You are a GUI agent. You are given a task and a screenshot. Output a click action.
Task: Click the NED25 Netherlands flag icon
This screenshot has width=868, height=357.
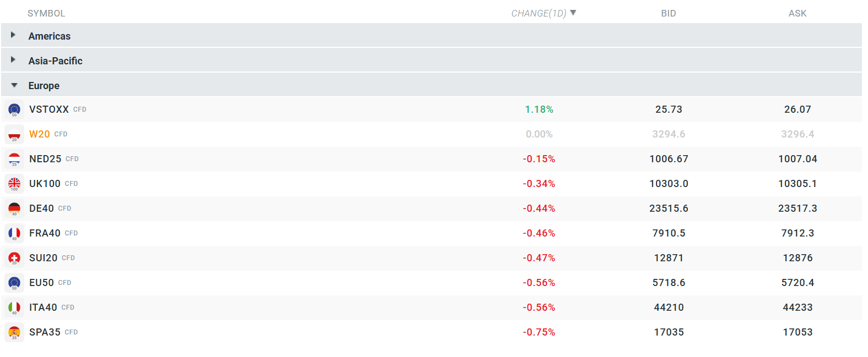(x=14, y=159)
